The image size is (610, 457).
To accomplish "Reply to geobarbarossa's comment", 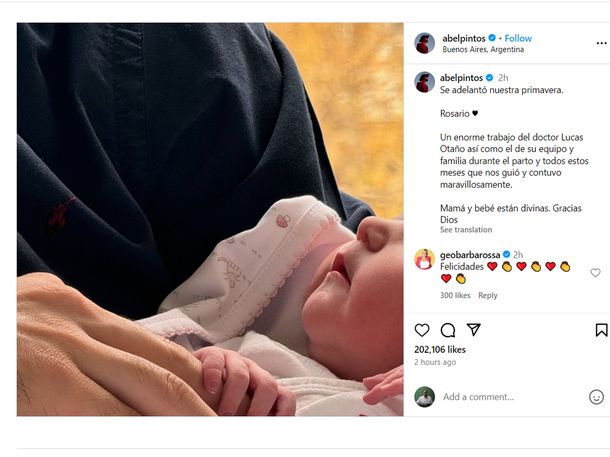I will point(488,295).
